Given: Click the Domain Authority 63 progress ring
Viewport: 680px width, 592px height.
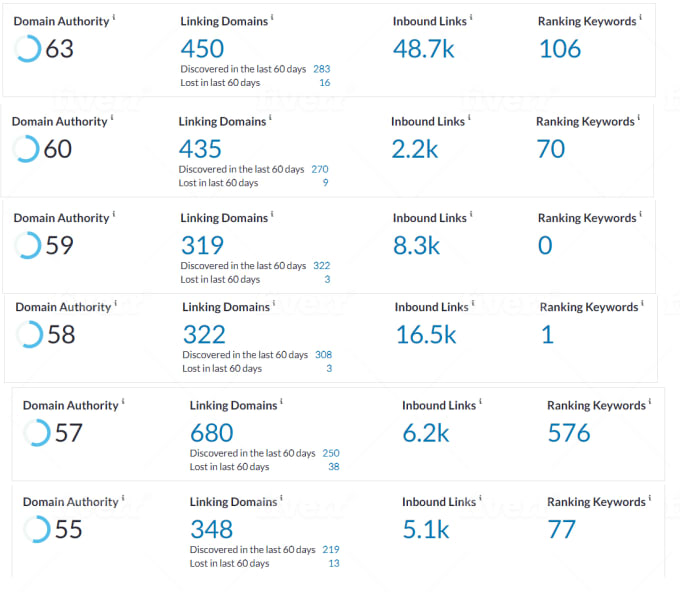Looking at the screenshot, I should [28, 48].
